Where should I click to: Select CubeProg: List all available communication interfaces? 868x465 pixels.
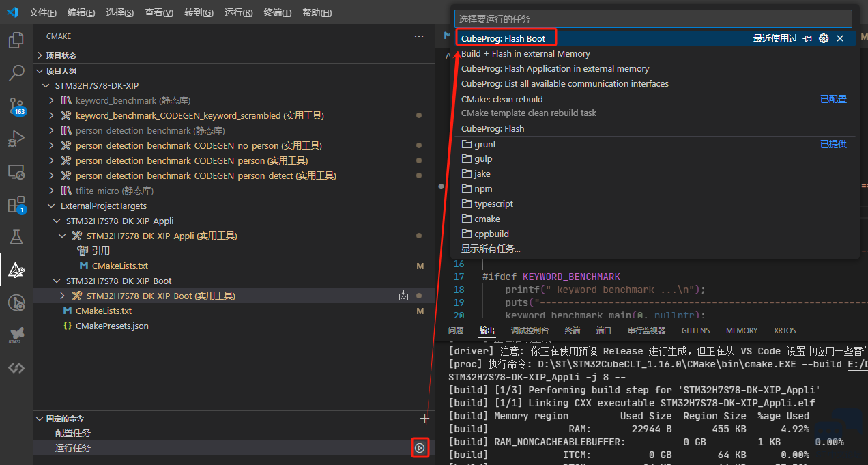tap(655, 83)
